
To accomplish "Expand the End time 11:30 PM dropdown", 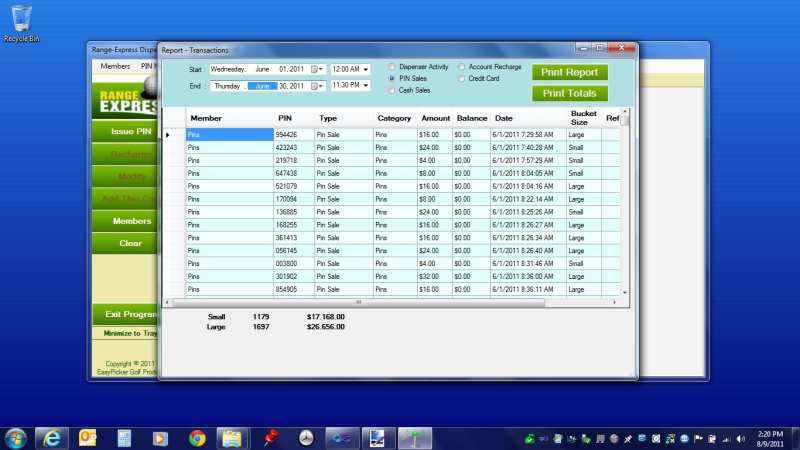I will coord(366,86).
